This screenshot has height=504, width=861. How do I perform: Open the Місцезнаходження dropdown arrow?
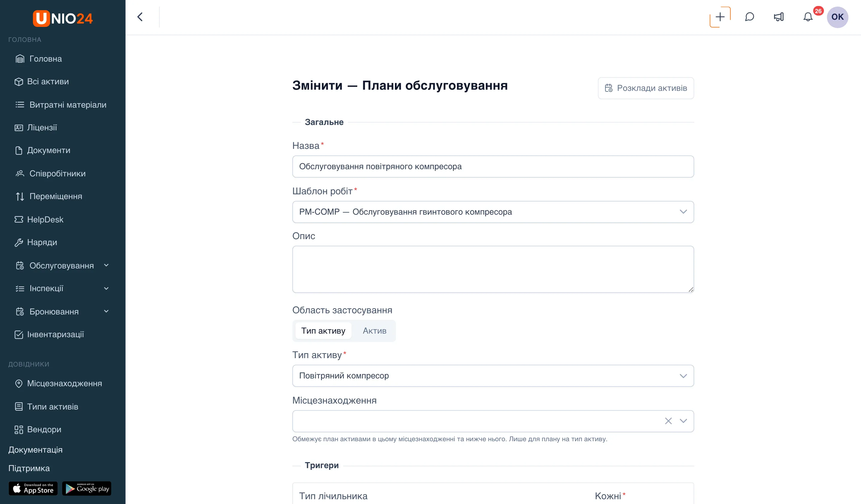click(x=683, y=421)
